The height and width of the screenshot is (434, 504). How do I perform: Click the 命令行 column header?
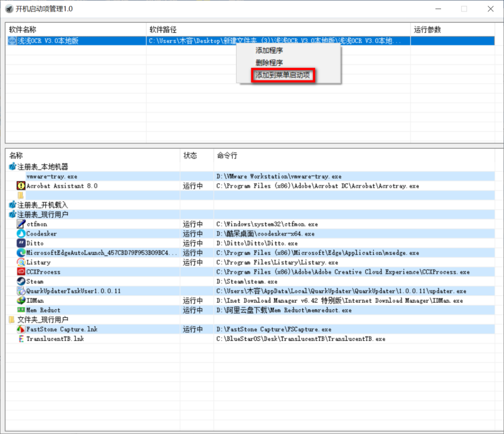[227, 155]
